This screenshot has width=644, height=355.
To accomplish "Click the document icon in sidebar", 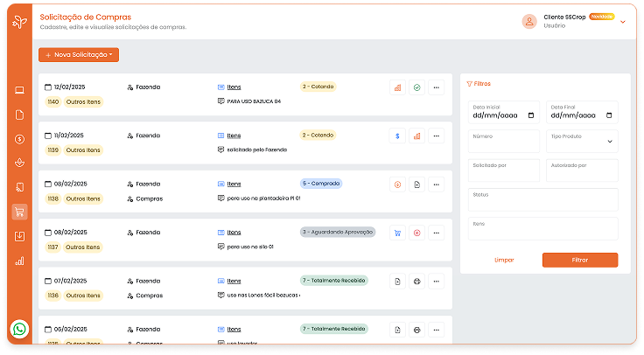I will coord(20,115).
